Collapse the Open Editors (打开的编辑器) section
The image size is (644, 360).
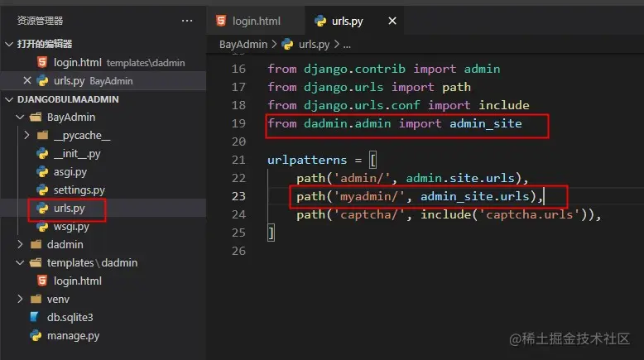click(9, 44)
